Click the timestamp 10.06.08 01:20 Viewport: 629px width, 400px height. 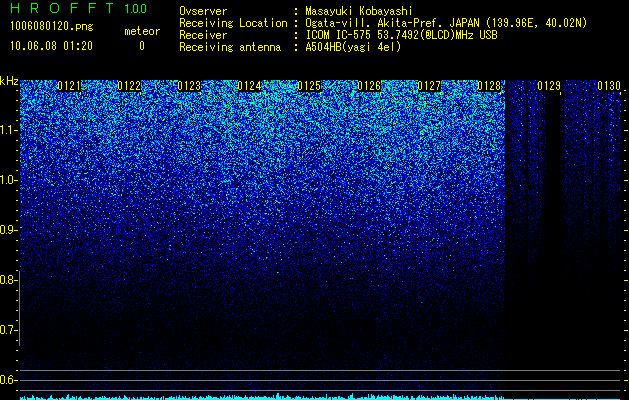click(x=51, y=45)
